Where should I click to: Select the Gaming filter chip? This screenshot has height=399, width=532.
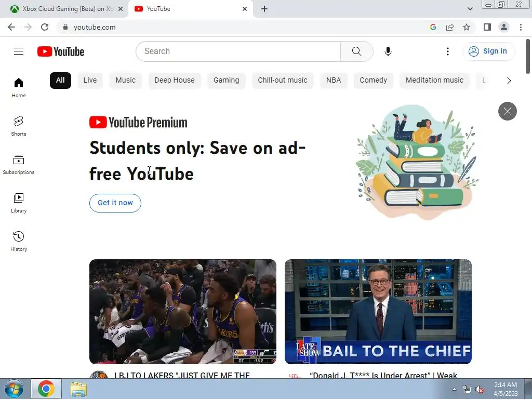coord(227,81)
